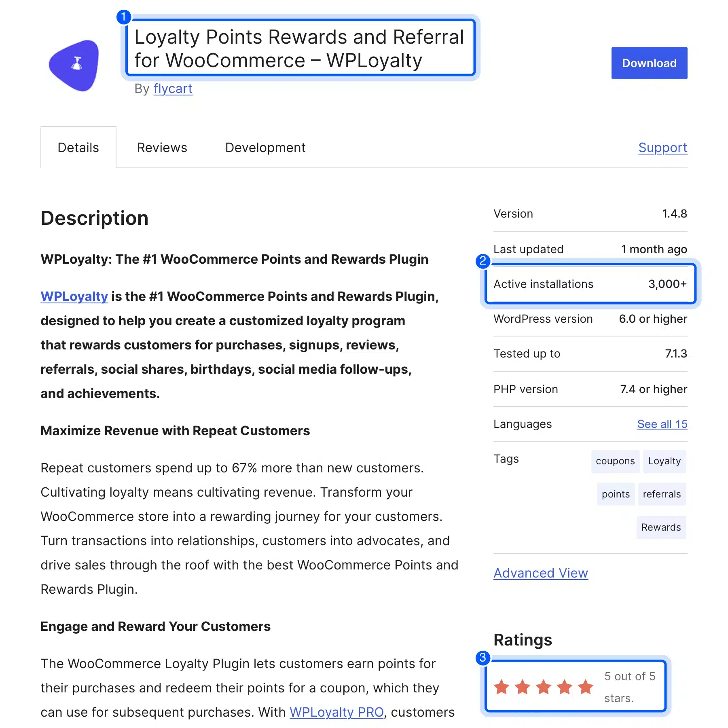Select the referrals tag
This screenshot has width=728, height=728.
click(x=662, y=494)
